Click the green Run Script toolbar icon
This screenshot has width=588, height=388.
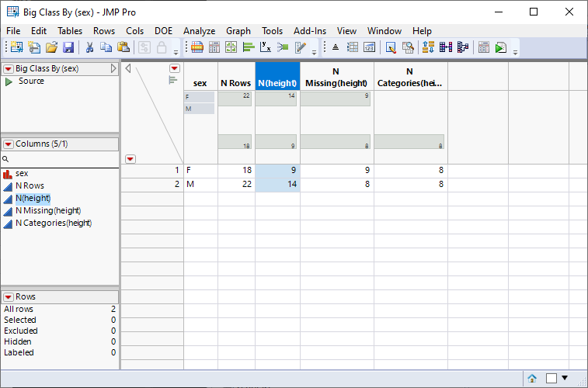(x=501, y=47)
